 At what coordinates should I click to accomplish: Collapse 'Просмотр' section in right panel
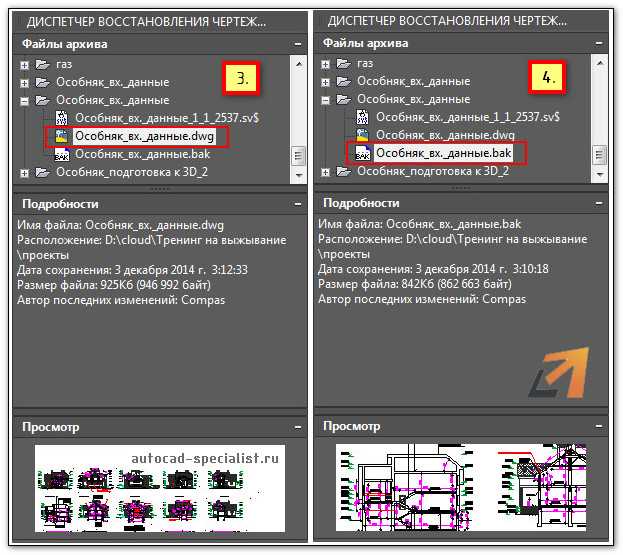(599, 427)
